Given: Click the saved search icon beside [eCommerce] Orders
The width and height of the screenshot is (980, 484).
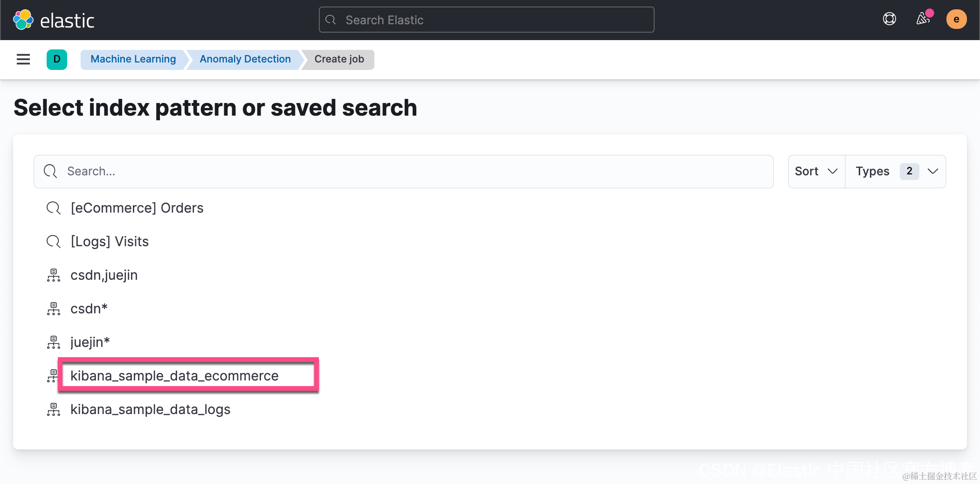Looking at the screenshot, I should (x=54, y=208).
